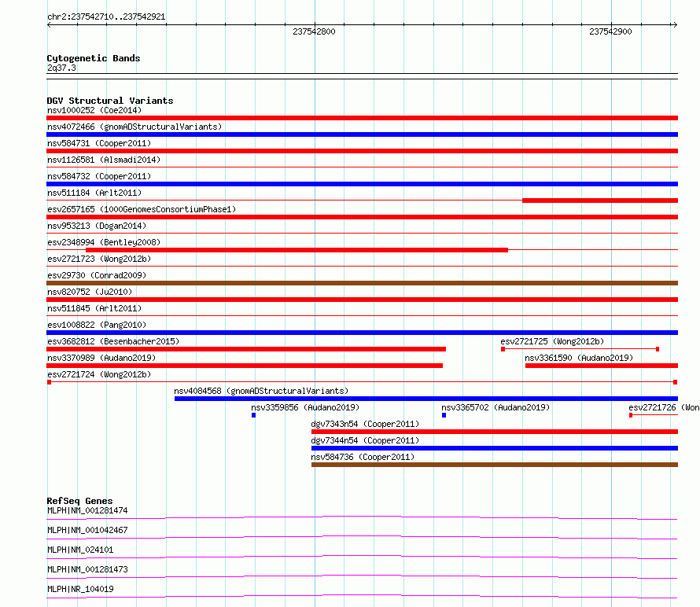Click the esv2348994 (Bentley2008) label
Image resolution: width=700 pixels, height=607 pixels.
104,242
